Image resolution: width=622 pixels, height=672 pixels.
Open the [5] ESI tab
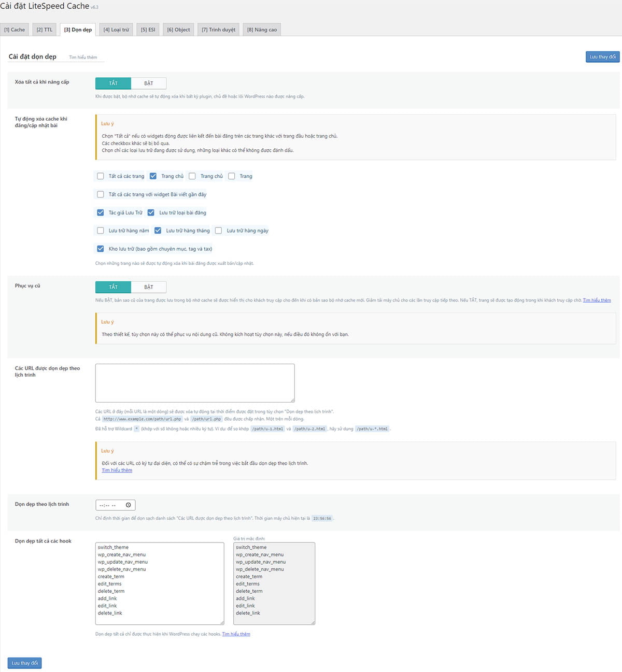pyautogui.click(x=148, y=30)
